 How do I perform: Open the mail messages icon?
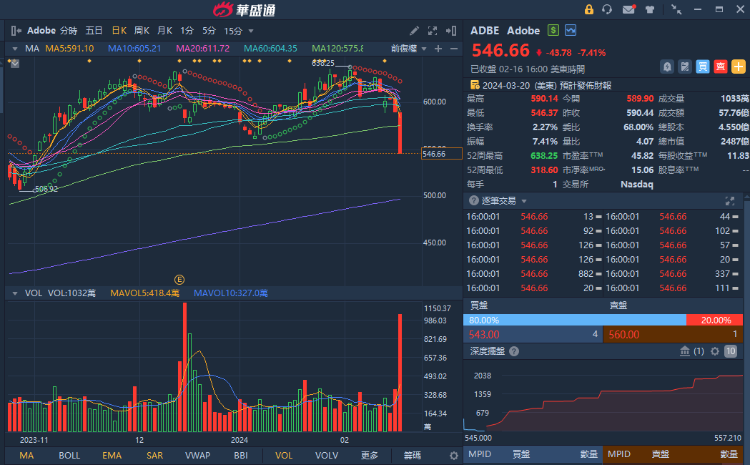[628, 9]
